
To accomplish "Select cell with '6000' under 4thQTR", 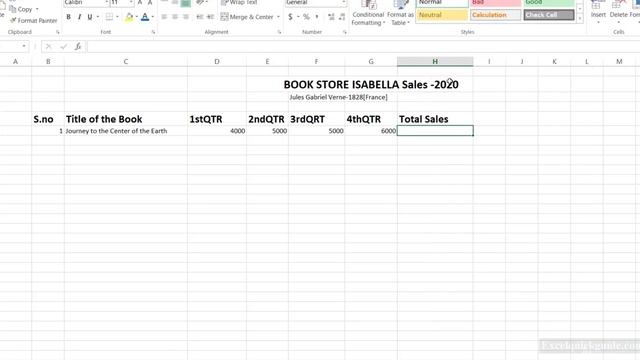I will click(371, 131).
